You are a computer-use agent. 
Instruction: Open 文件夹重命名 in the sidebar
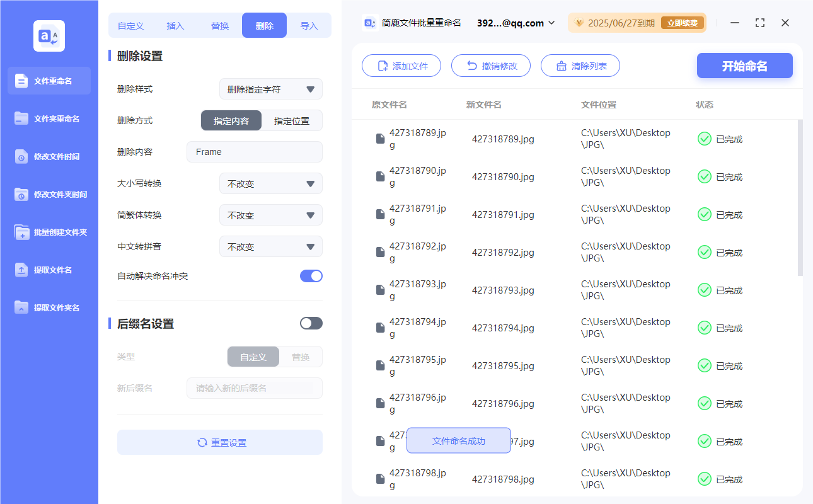click(x=49, y=118)
